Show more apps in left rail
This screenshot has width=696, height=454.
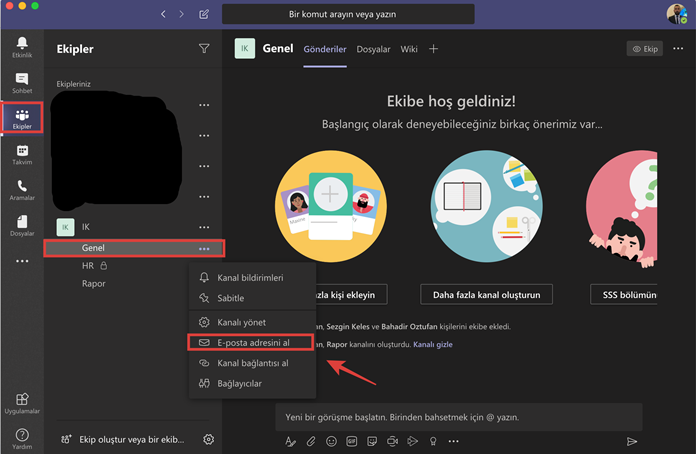[22, 261]
